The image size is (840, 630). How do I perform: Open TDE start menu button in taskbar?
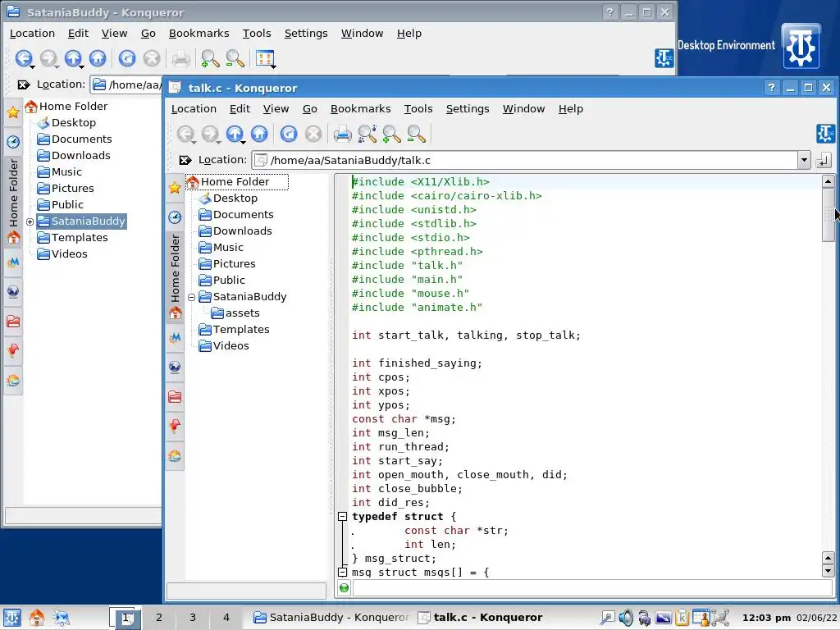point(11,618)
